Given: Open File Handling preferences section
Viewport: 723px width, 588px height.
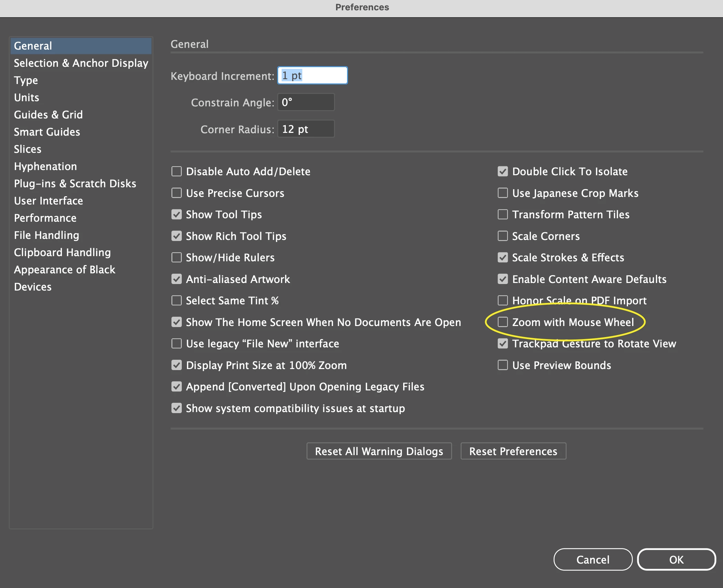Looking at the screenshot, I should [46, 235].
